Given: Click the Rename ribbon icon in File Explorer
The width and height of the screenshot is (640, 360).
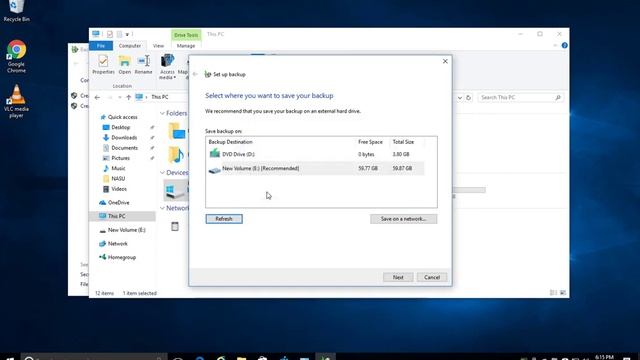Looking at the screenshot, I should pyautogui.click(x=143, y=64).
